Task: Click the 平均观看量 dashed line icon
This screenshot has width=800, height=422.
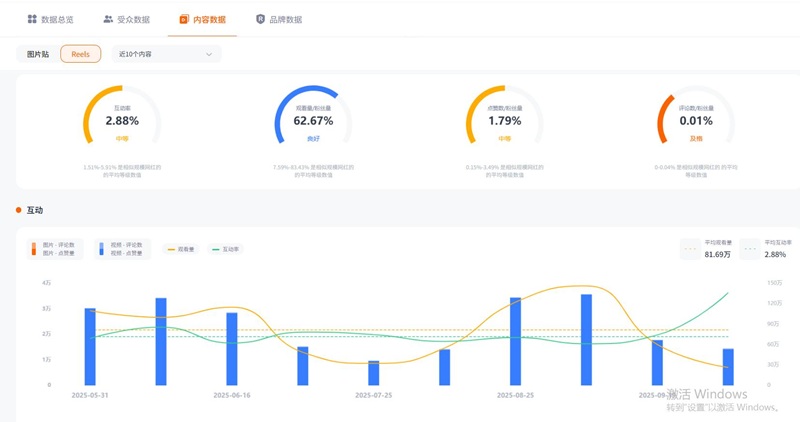Action: tap(690, 249)
